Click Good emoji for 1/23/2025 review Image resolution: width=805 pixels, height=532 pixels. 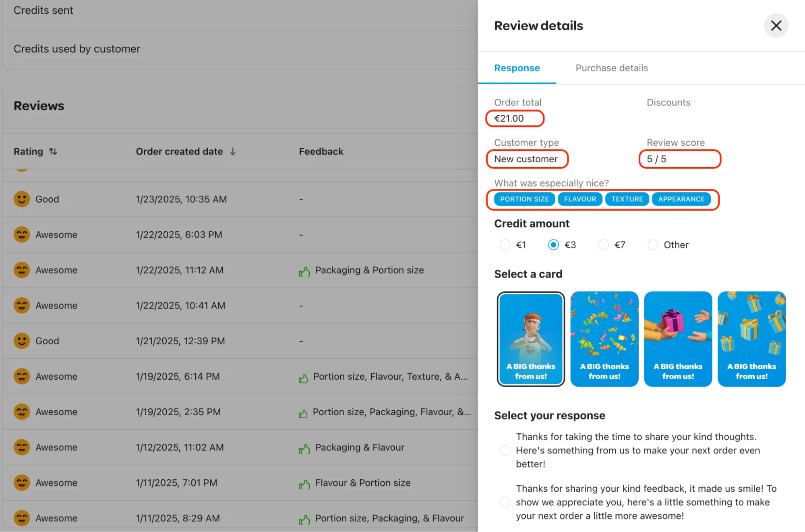pyautogui.click(x=22, y=199)
